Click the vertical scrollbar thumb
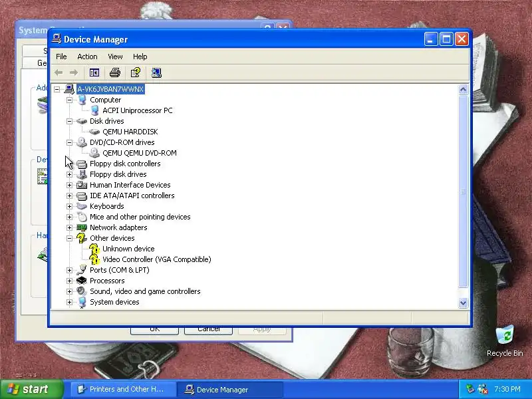 click(x=463, y=192)
